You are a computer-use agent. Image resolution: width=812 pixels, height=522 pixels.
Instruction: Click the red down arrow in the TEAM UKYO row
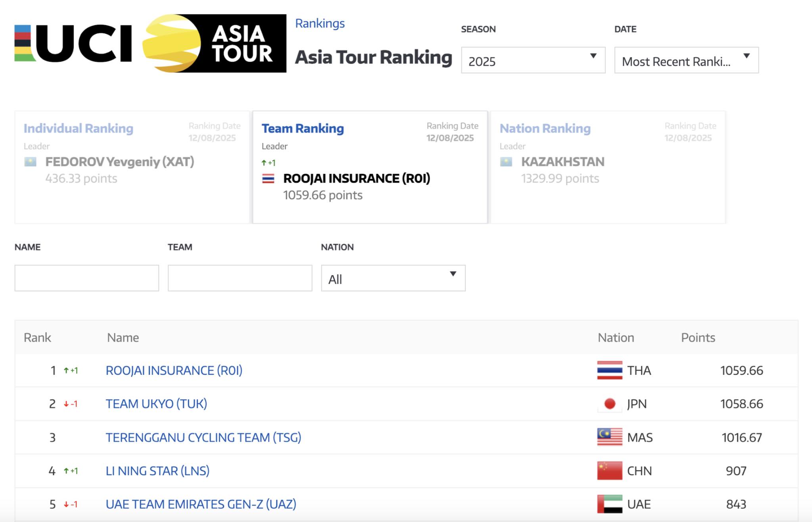pyautogui.click(x=66, y=404)
